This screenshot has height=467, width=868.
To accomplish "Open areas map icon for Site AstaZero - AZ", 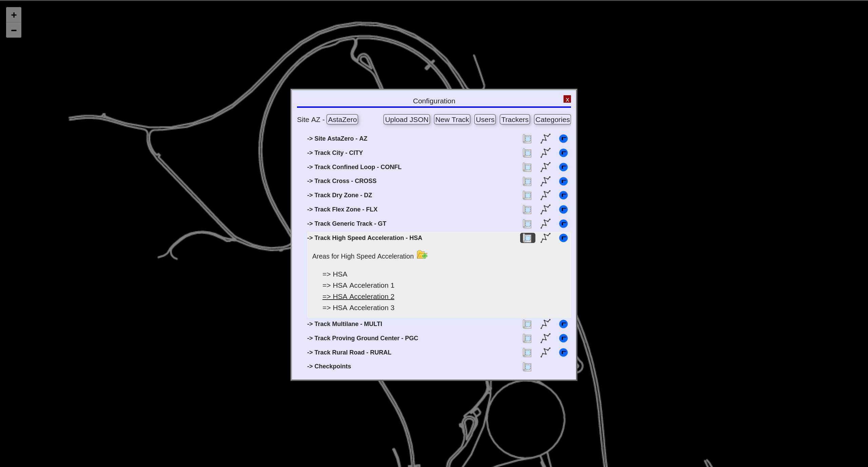I will coord(527,139).
